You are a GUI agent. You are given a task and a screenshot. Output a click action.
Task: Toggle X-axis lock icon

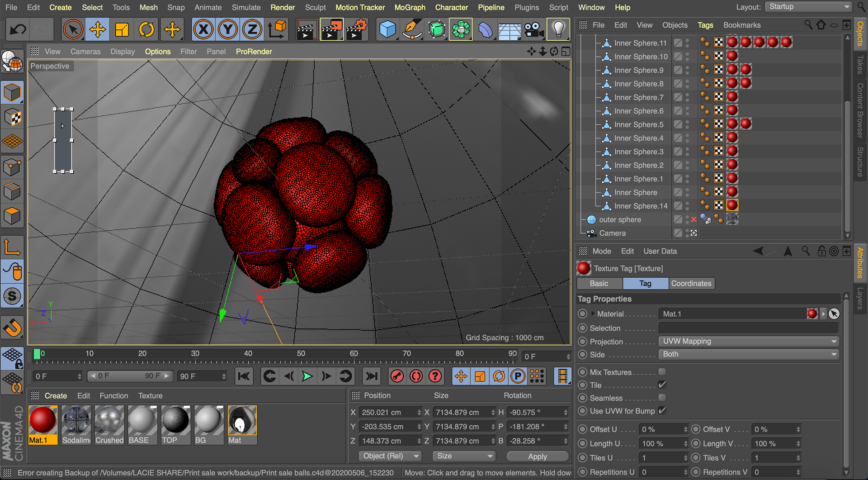tap(203, 30)
